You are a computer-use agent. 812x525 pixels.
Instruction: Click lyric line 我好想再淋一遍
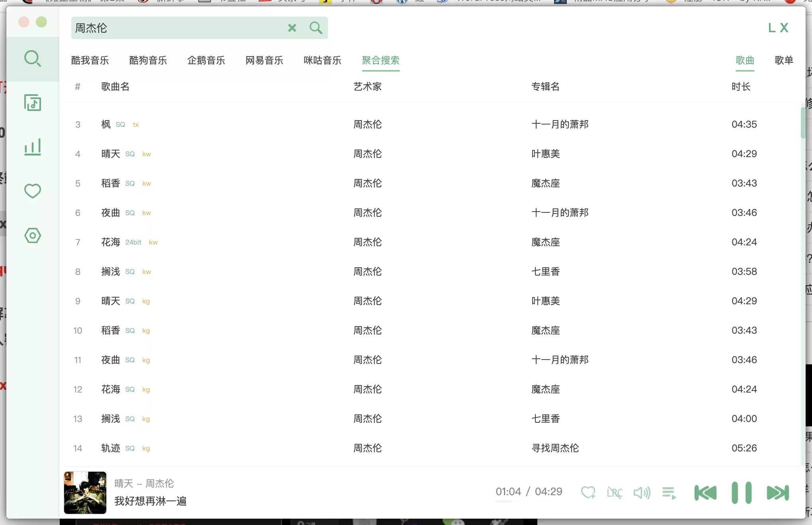150,501
